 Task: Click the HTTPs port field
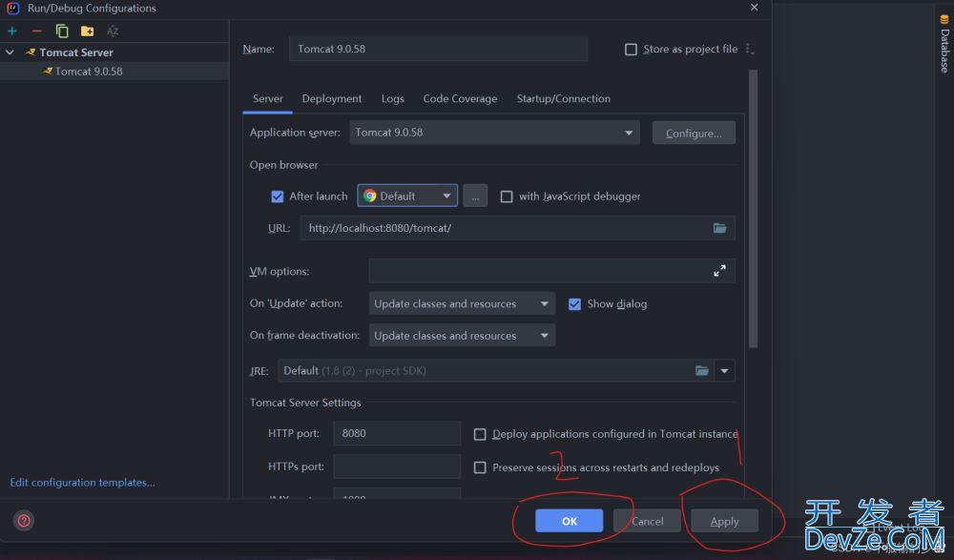click(x=397, y=467)
